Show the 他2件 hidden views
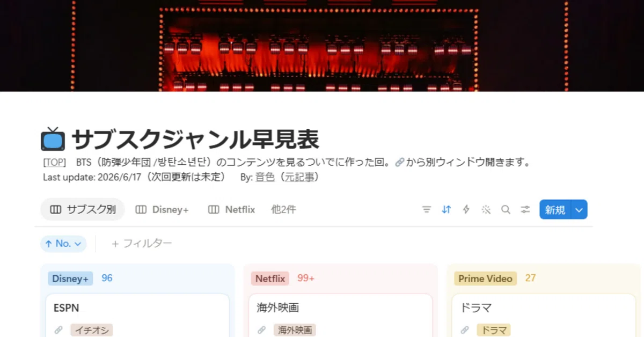The image size is (644, 337). pos(283,210)
